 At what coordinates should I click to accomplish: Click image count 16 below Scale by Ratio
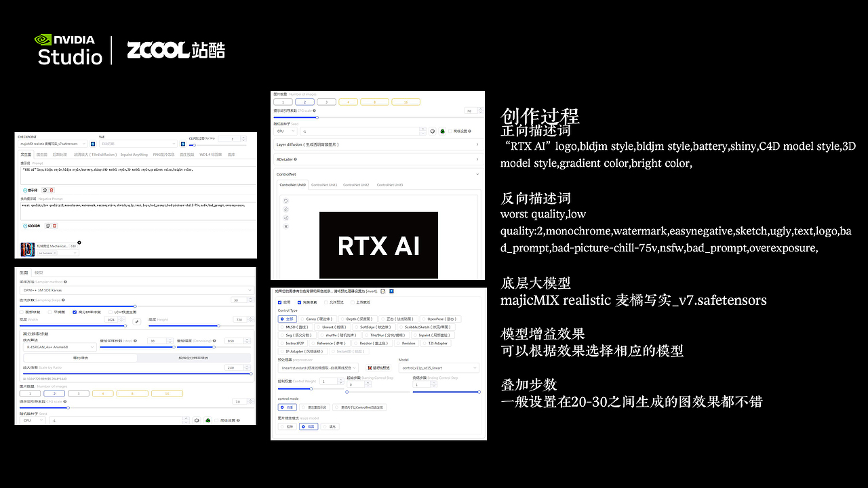(x=167, y=394)
